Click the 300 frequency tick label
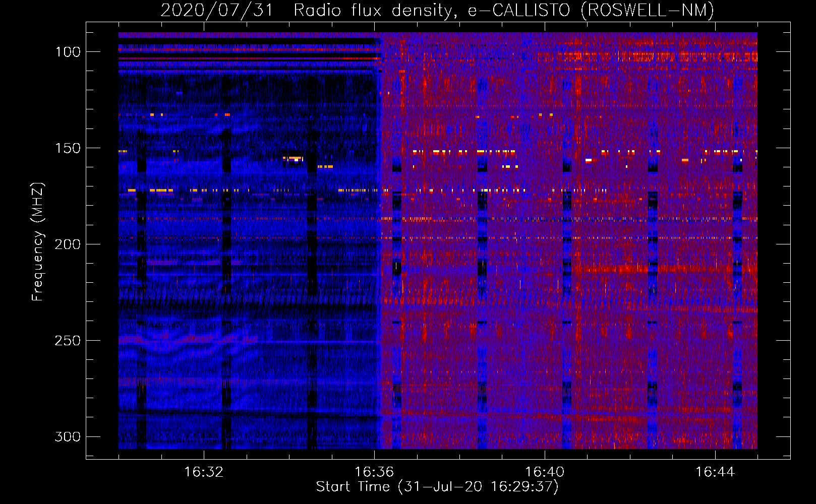 click(x=68, y=436)
